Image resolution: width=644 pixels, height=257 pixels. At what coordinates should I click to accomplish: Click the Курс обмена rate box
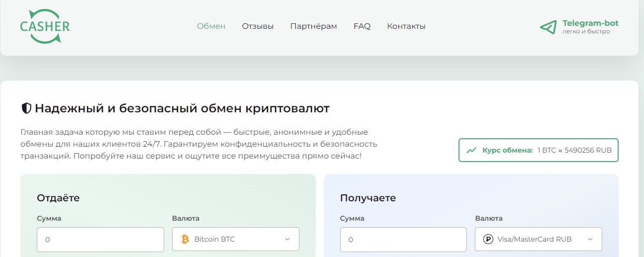[x=539, y=150]
